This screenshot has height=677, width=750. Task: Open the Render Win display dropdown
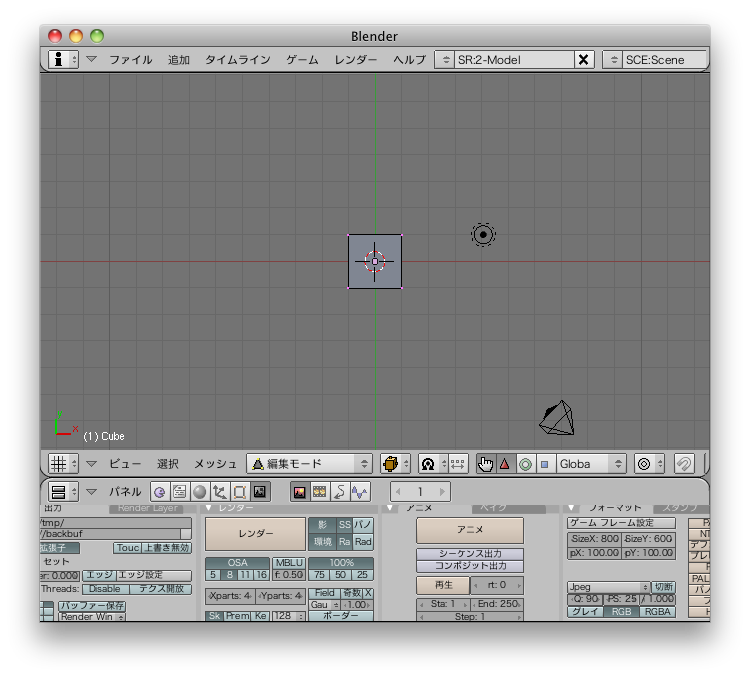point(92,617)
